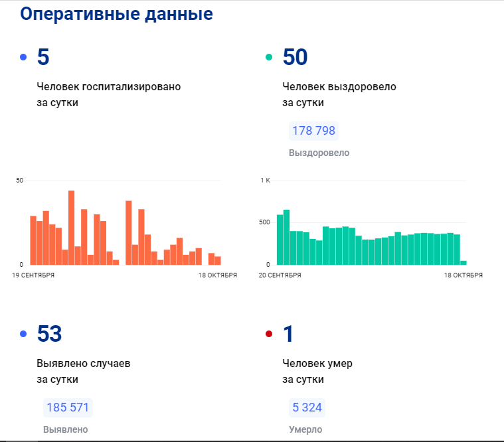Click the blue dot beside detected cases 53
This screenshot has height=442, width=504.
pos(23,334)
